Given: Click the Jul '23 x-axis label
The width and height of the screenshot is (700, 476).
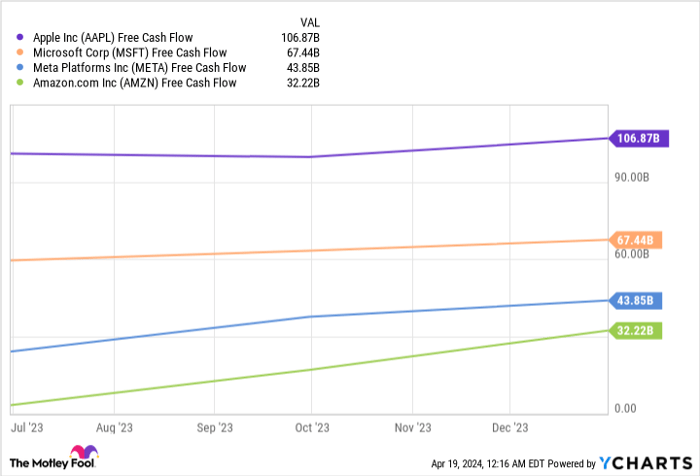Looking at the screenshot, I should click(x=27, y=428).
